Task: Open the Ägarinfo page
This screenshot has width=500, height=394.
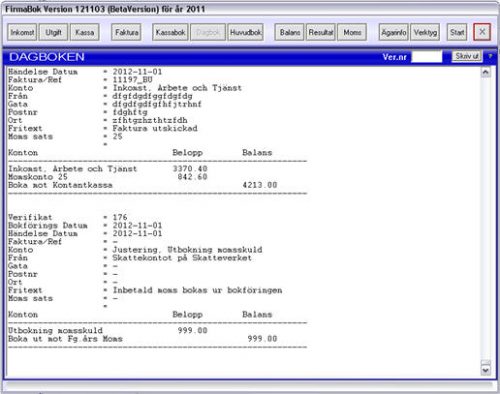Action: (394, 32)
